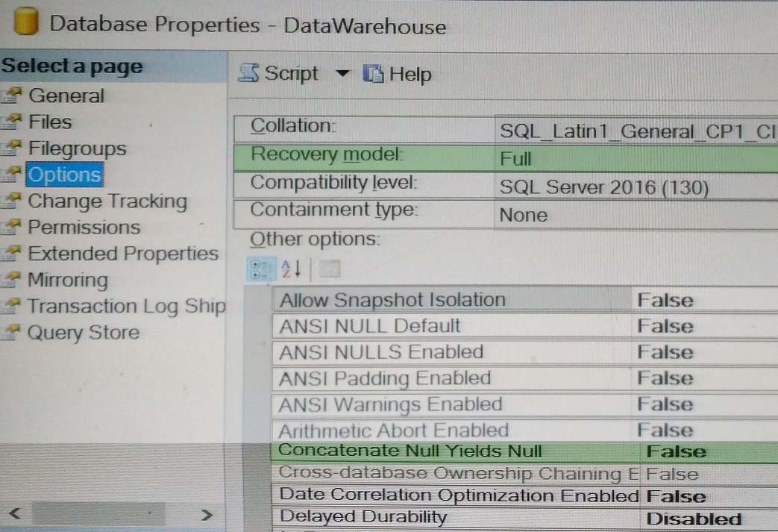This screenshot has width=778, height=532.
Task: Open the Collation dropdown
Action: (636, 131)
